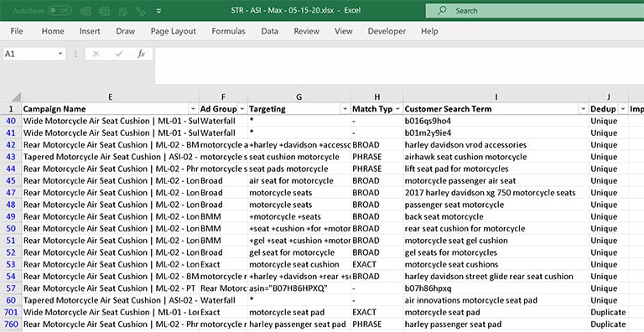Select column G header
The width and height of the screenshot is (644, 332).
tap(299, 97)
